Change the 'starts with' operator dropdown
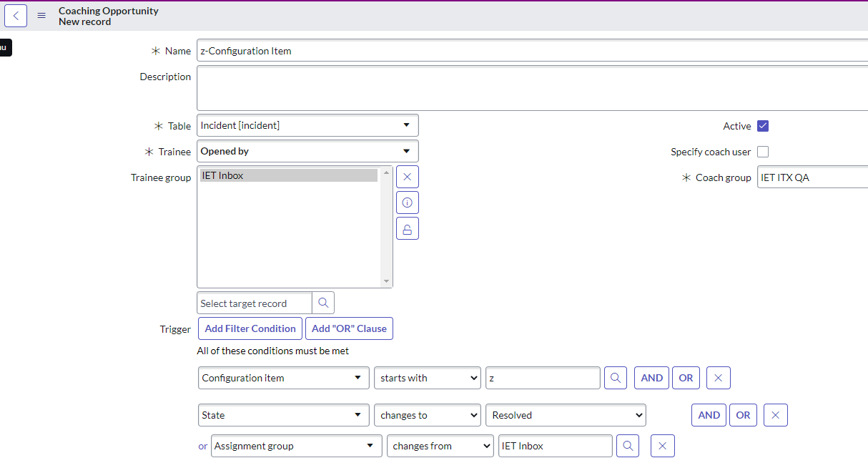Image resolution: width=868 pixels, height=468 pixels. (x=427, y=378)
